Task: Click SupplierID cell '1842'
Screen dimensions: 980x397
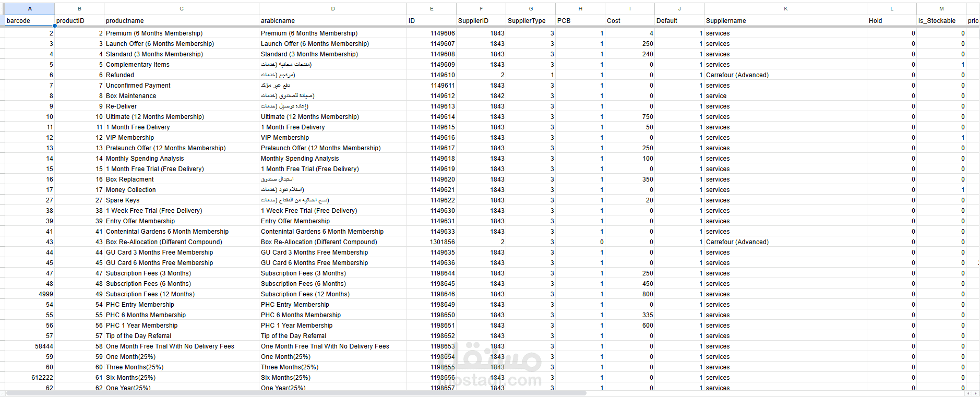Action: [x=481, y=96]
